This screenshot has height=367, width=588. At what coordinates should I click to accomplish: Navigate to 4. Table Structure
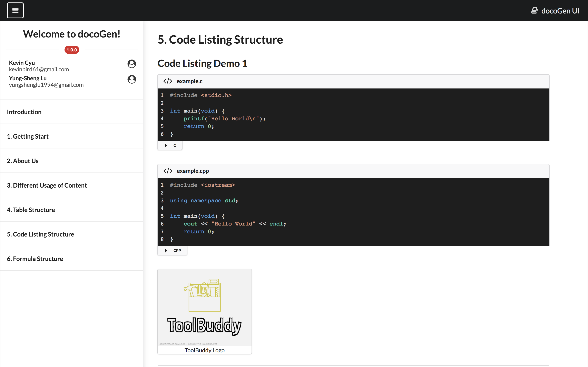[x=31, y=210]
